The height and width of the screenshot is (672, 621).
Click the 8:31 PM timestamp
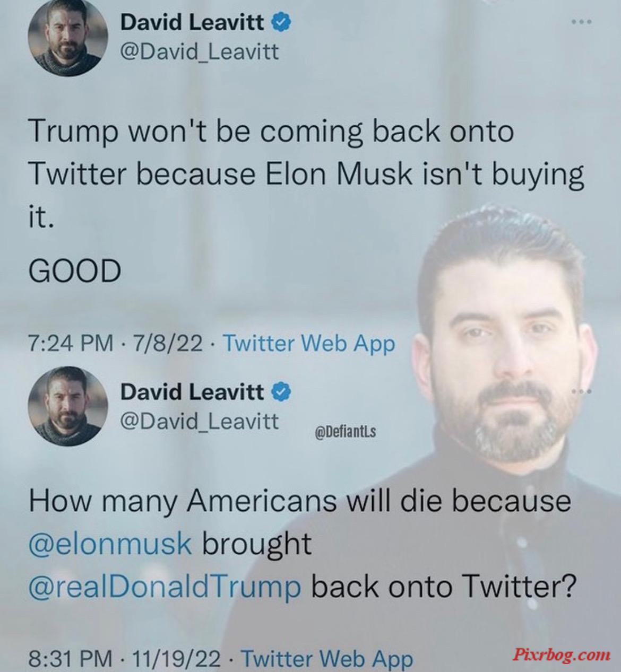click(71, 659)
